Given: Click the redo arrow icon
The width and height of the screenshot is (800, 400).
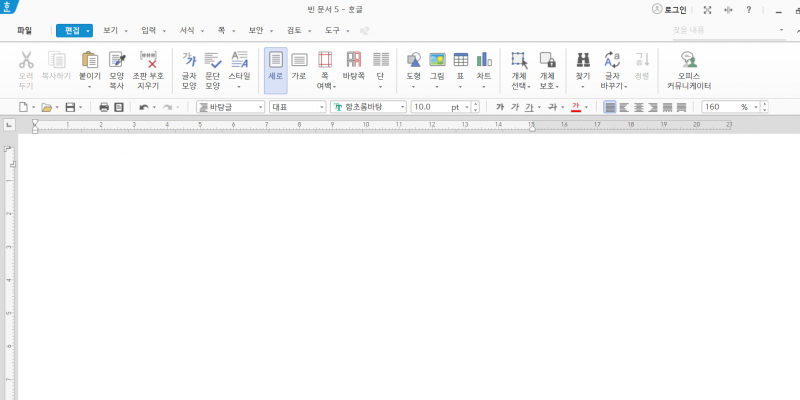Looking at the screenshot, I should pos(167,107).
